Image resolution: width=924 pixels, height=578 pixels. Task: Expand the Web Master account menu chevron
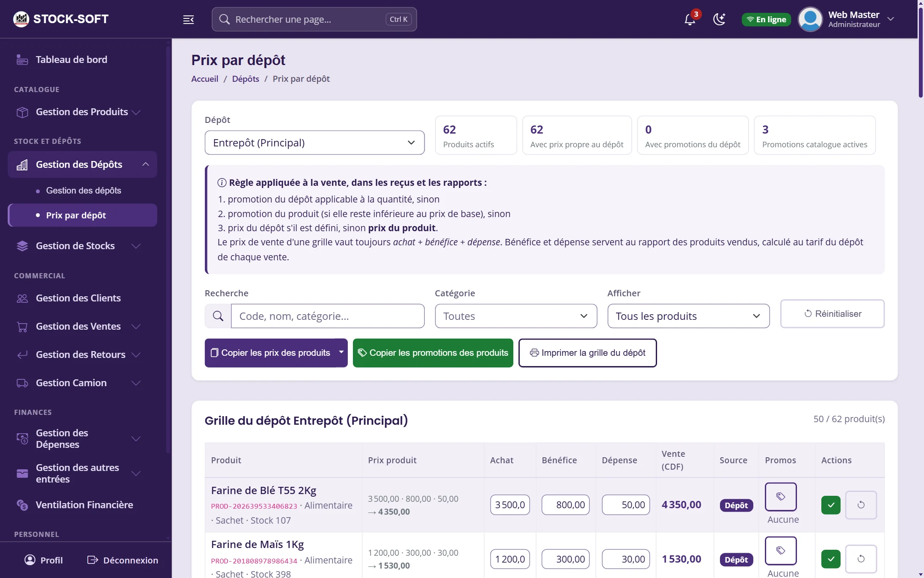(891, 19)
